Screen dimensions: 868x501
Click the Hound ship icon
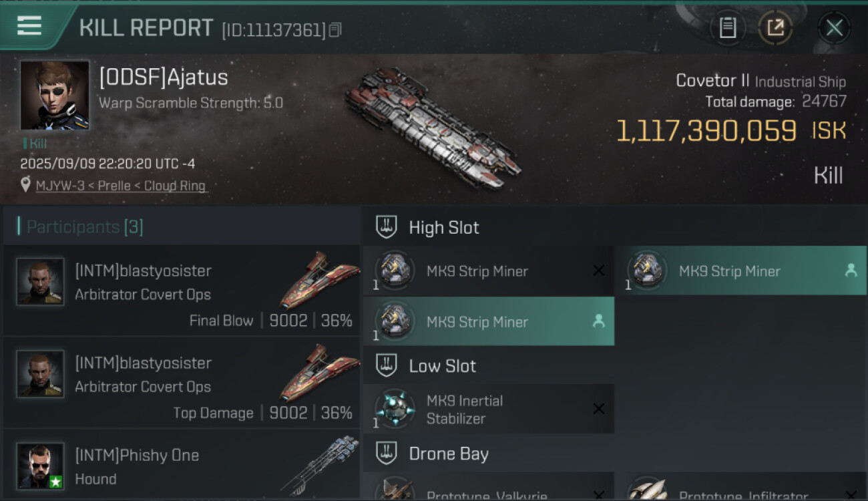[320, 464]
